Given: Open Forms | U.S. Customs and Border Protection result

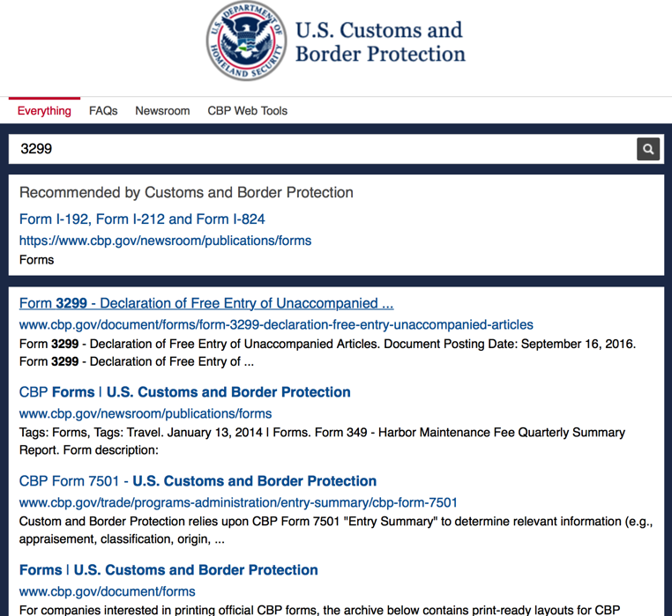Looking at the screenshot, I should pos(168,570).
